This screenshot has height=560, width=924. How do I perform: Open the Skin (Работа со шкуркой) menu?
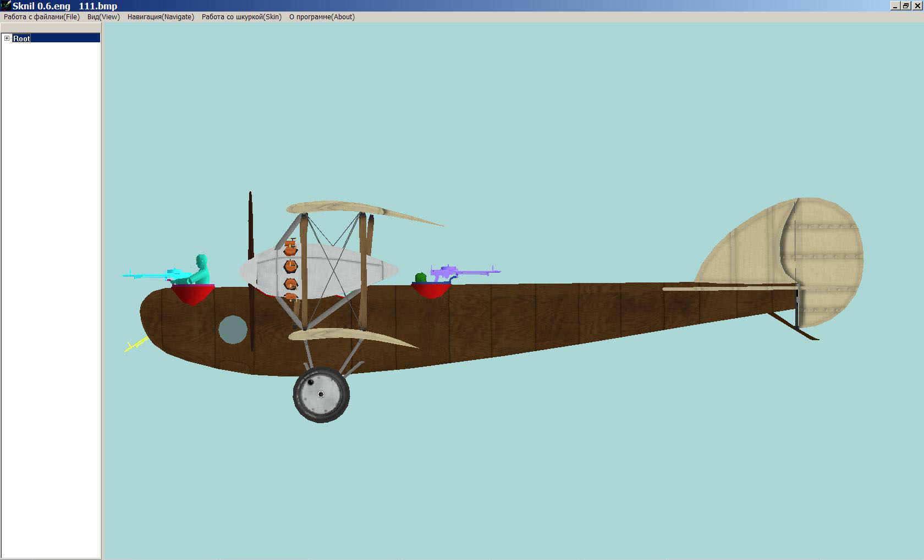tap(241, 17)
